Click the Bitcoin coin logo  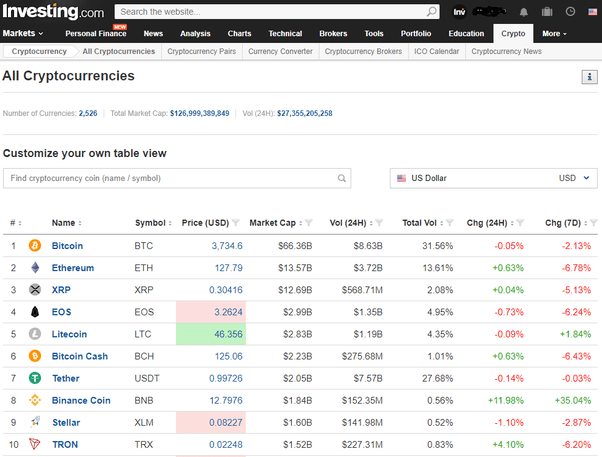(x=35, y=245)
